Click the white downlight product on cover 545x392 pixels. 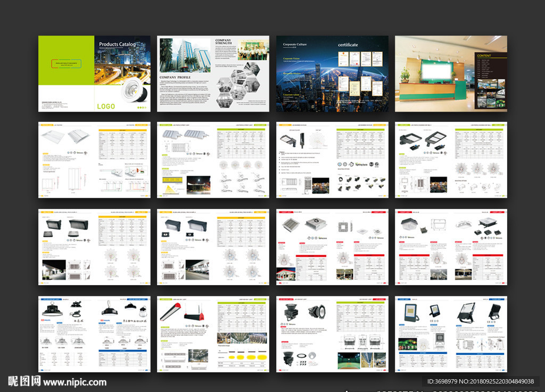pyautogui.click(x=135, y=89)
